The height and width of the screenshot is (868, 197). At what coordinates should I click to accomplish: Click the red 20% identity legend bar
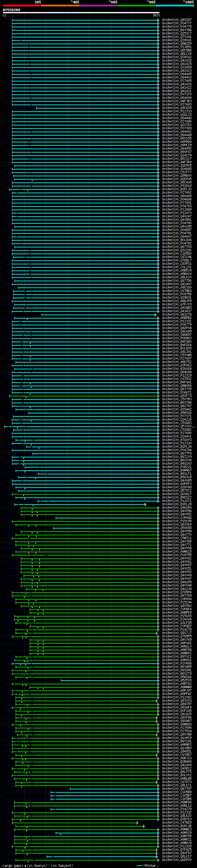(x=22, y=6)
